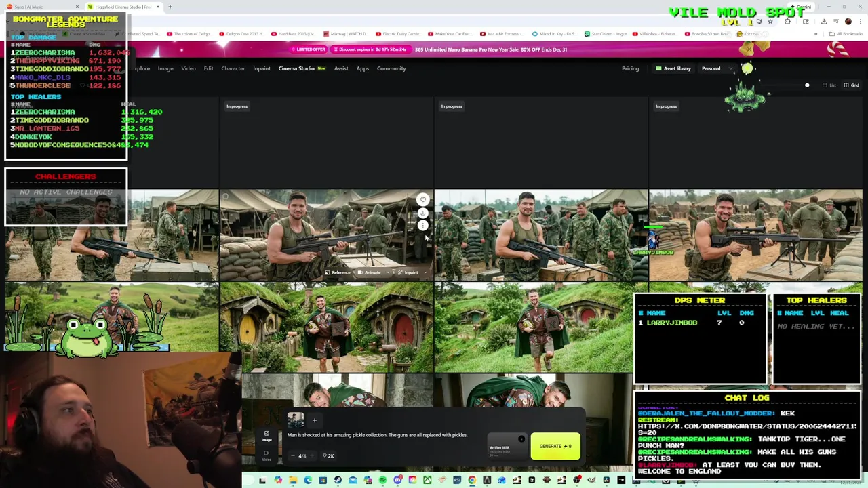The image size is (868, 488).
Task: Select Image mode in prompt panel
Action: coord(267,436)
